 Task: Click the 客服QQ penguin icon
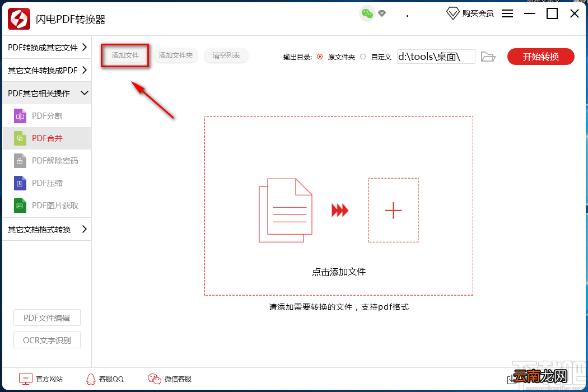pyautogui.click(x=91, y=379)
